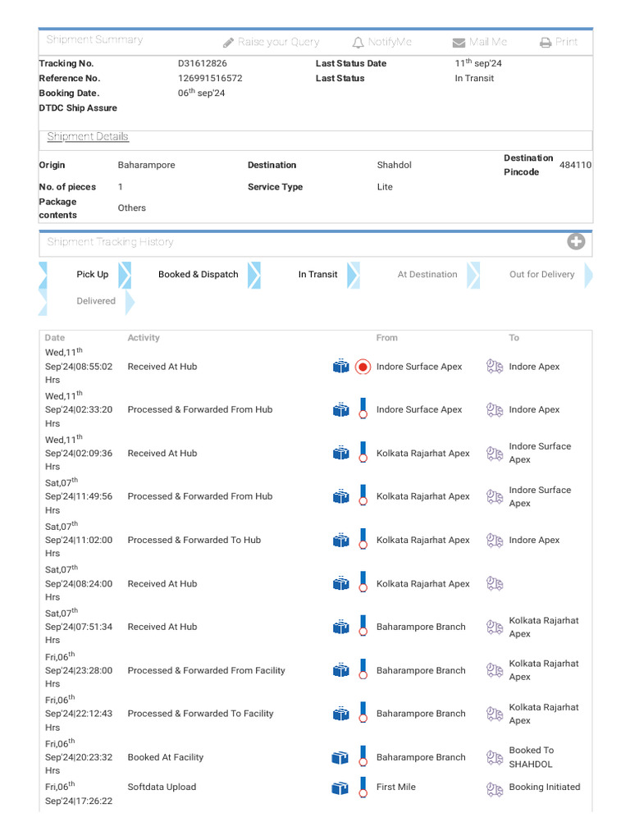This screenshot has height=840, width=630.
Task: Click the Mail Me envelope icon
Action: pos(459,43)
